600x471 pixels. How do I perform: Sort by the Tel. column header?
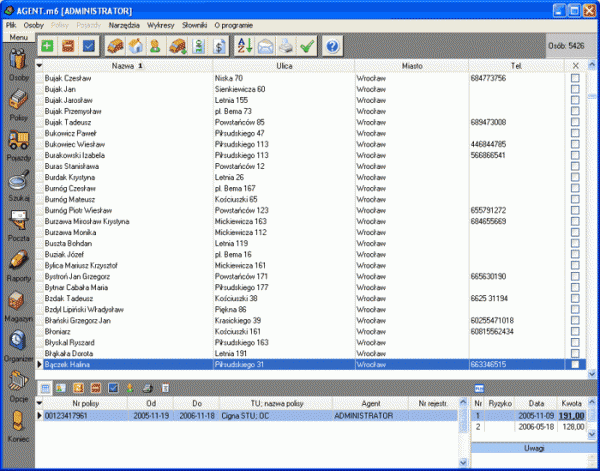coord(517,66)
